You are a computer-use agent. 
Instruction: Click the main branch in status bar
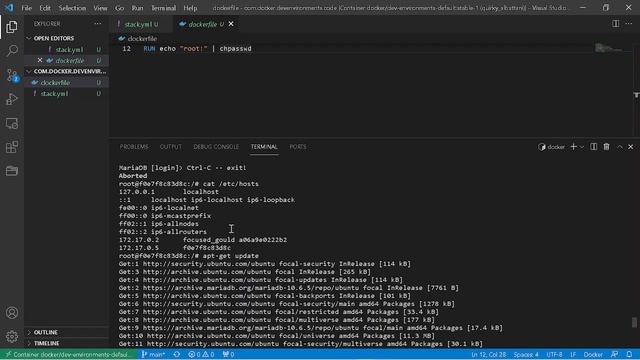pos(153,354)
